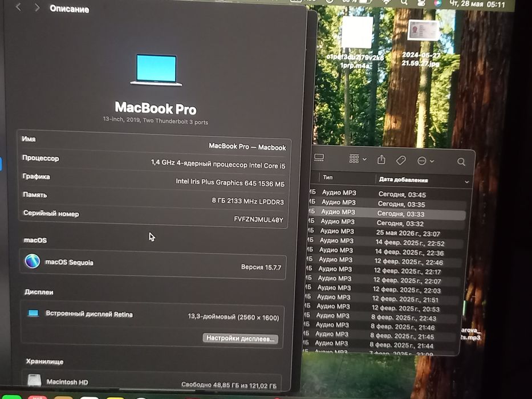Select the Finder row dated Сегодня, 03:35
The image size is (532, 399).
pyautogui.click(x=387, y=203)
